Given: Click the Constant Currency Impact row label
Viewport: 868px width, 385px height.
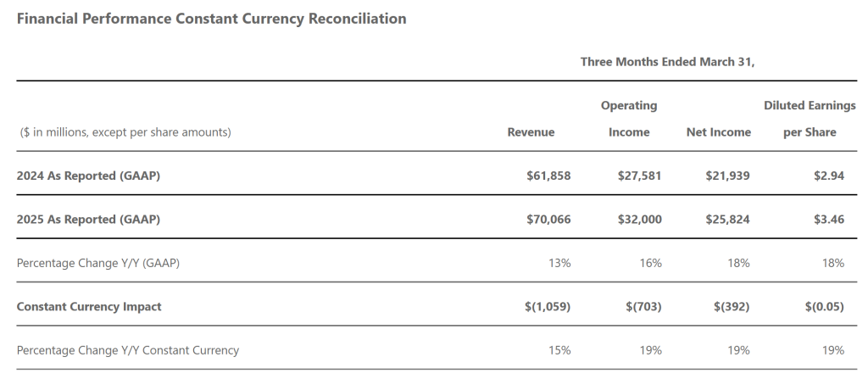Looking at the screenshot, I should coord(89,306).
